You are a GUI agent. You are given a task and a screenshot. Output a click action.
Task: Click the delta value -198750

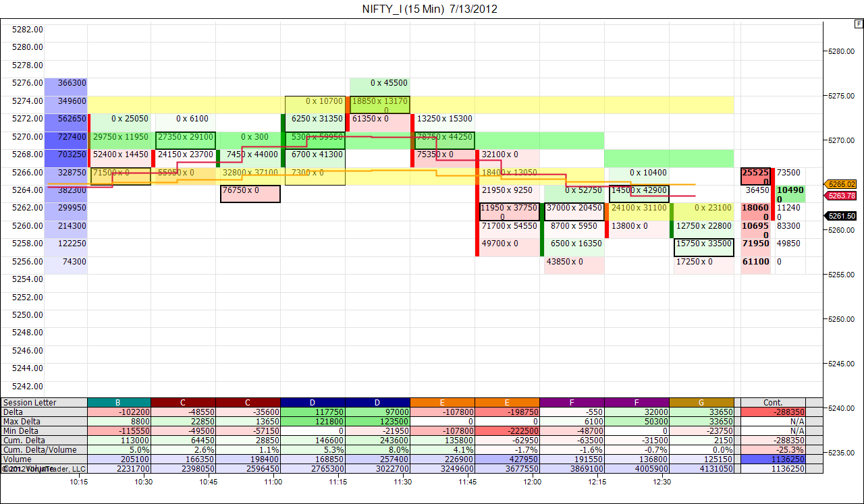click(507, 412)
